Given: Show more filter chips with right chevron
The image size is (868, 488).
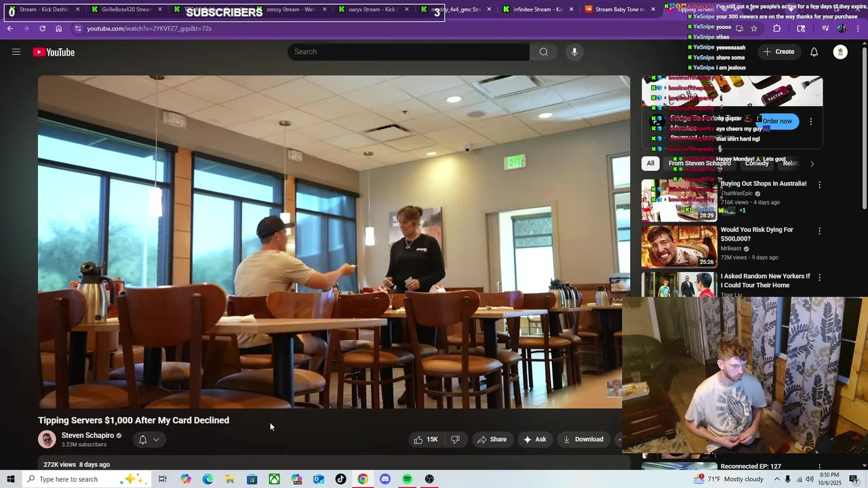Looking at the screenshot, I should click(x=812, y=163).
